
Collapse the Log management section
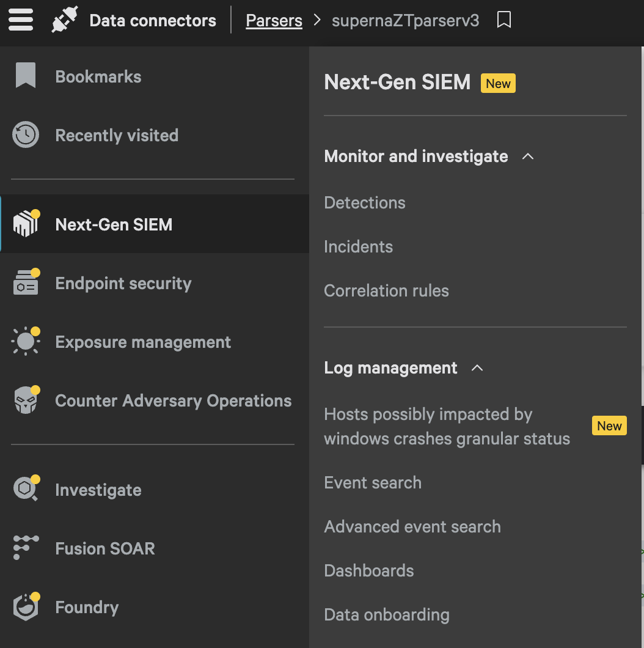tap(477, 367)
